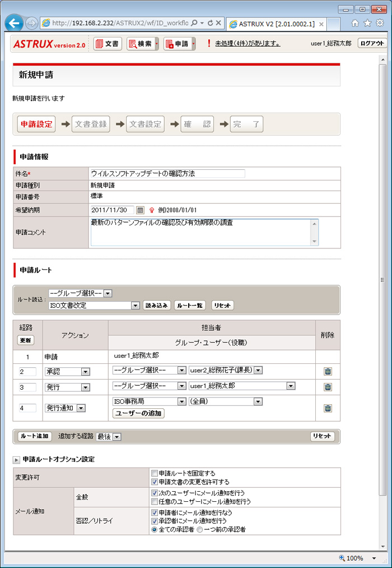This screenshot has width=392, height=568.
Task: Click the browser forward arrow button
Action: click(32, 24)
